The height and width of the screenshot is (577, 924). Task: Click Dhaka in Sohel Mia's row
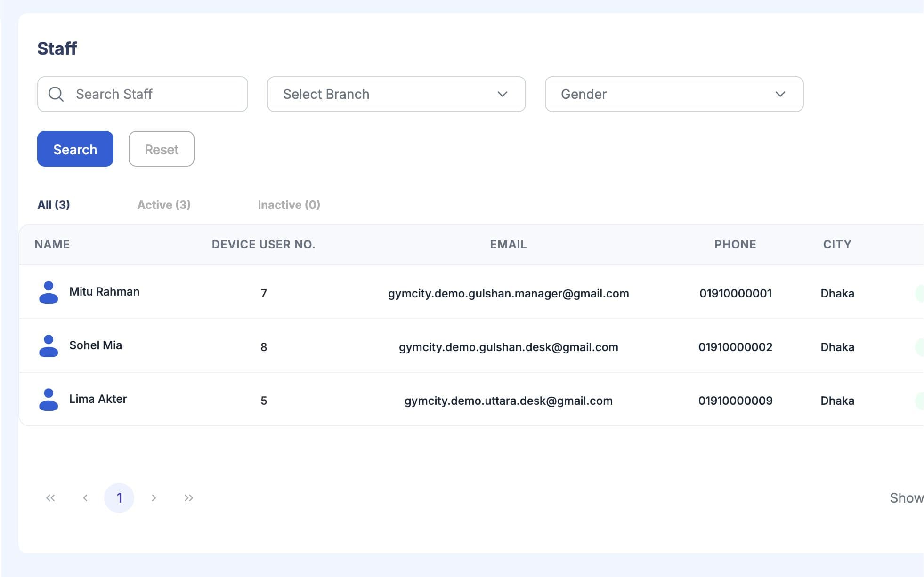837,347
